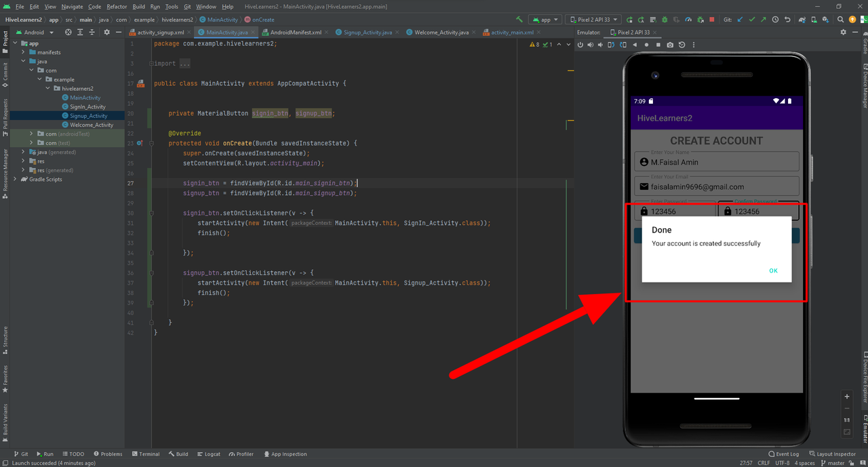868x467 pixels.
Task: Click emulator volume up icon
Action: (590, 45)
